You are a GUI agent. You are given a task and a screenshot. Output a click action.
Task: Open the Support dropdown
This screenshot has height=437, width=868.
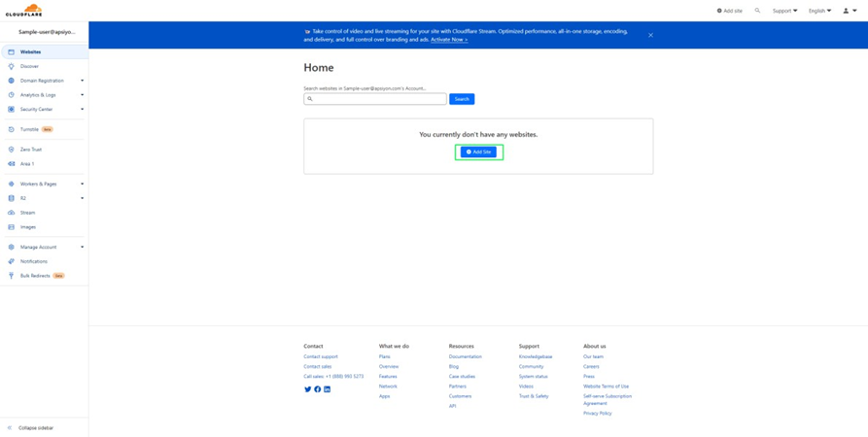[x=785, y=11]
